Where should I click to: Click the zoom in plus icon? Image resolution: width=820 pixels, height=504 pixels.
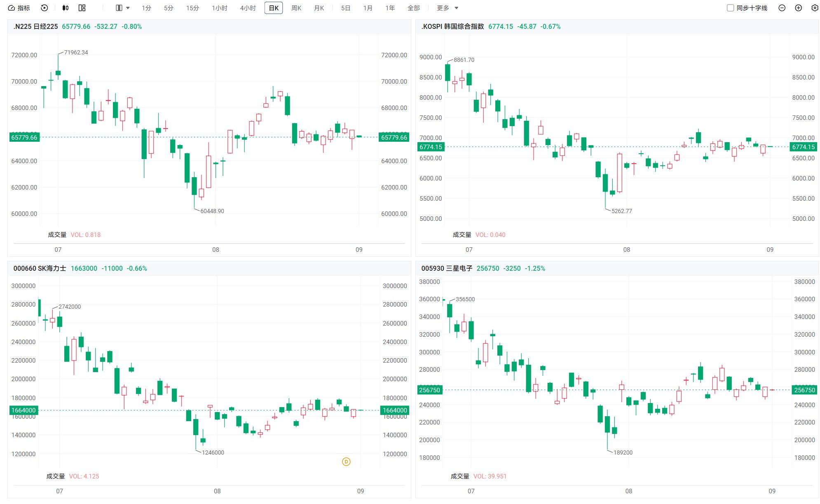[798, 8]
